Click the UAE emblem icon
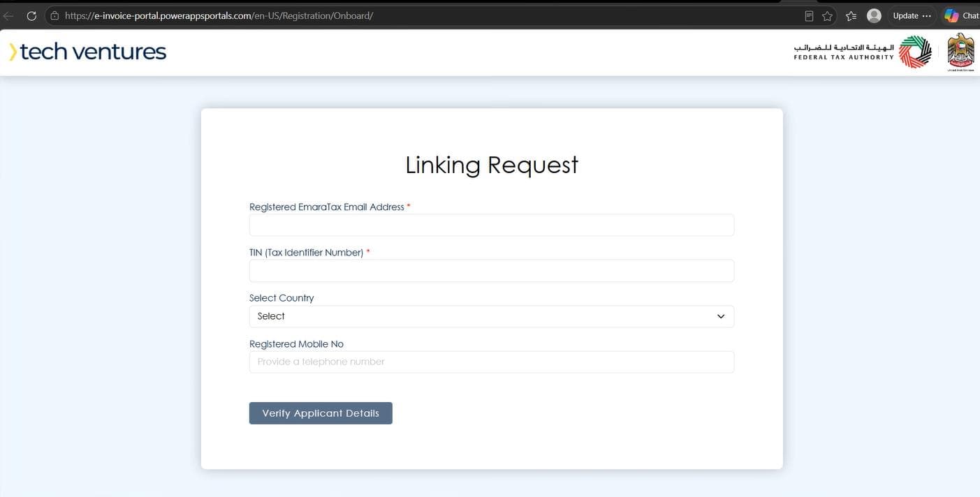The width and height of the screenshot is (980, 497). [960, 52]
